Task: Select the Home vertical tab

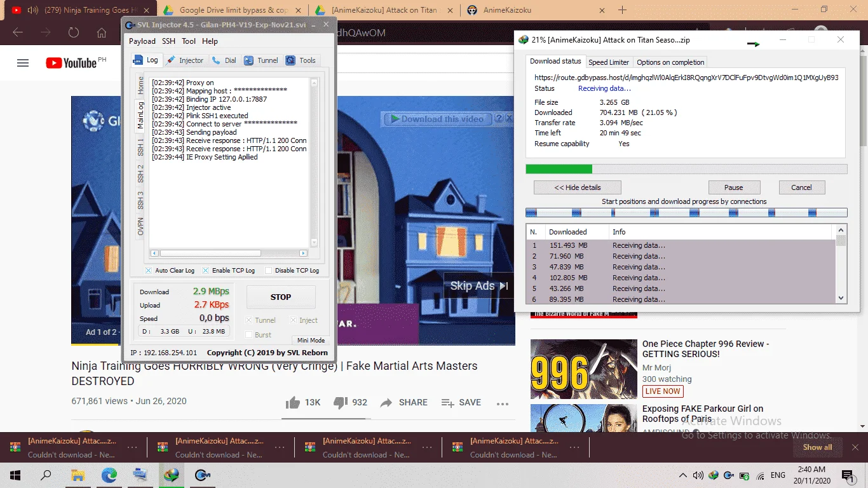Action: (141, 86)
